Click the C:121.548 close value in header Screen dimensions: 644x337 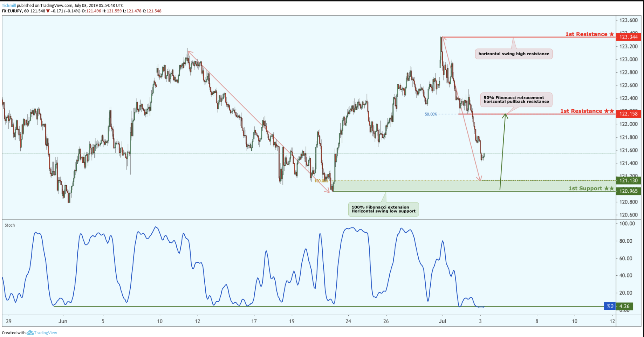coord(152,11)
